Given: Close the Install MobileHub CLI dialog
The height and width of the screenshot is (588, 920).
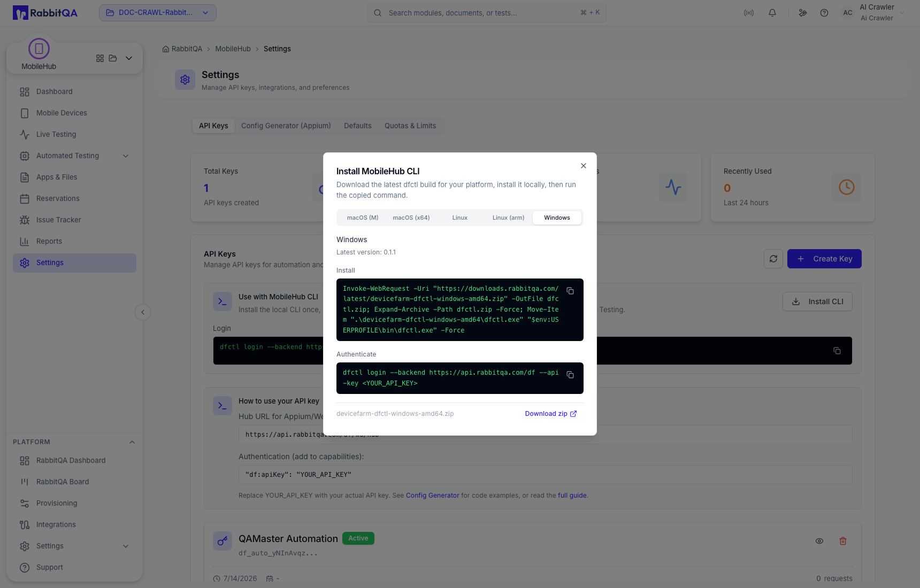Looking at the screenshot, I should pyautogui.click(x=584, y=166).
